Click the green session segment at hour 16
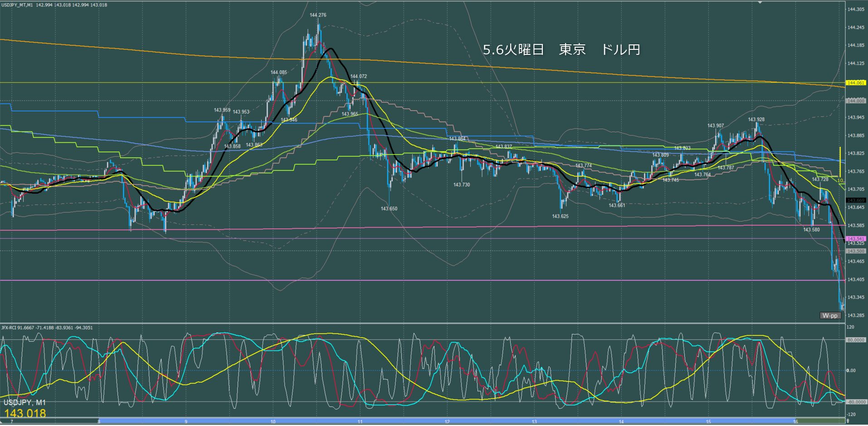This screenshot has width=868, height=426. click(820, 421)
